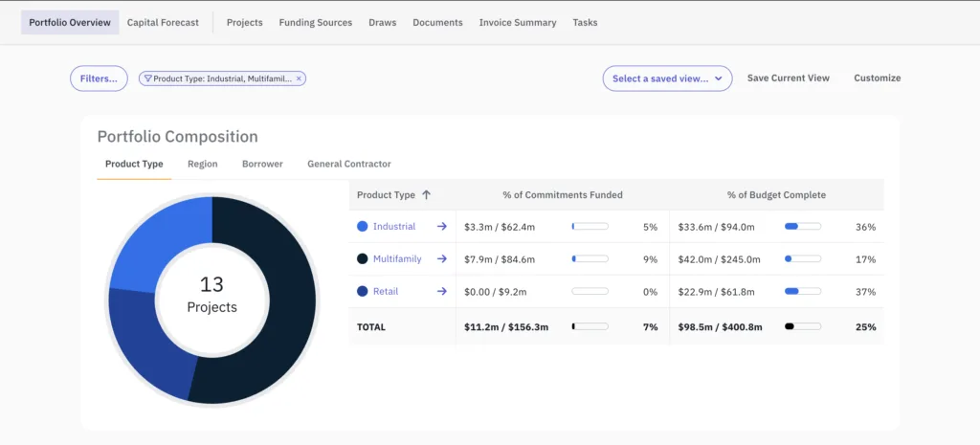Click the Filters... button
The image size is (980, 445).
(99, 78)
